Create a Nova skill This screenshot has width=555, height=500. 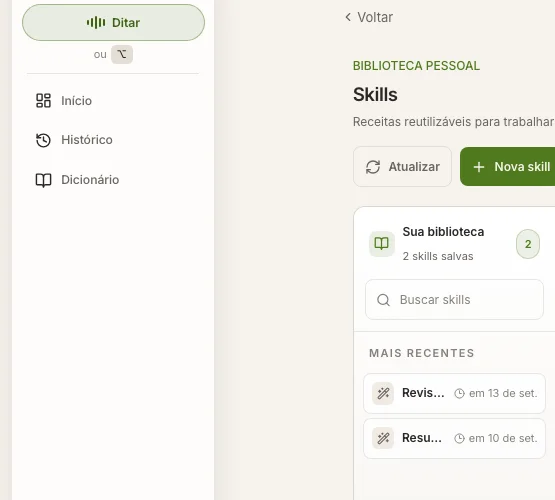coord(508,167)
